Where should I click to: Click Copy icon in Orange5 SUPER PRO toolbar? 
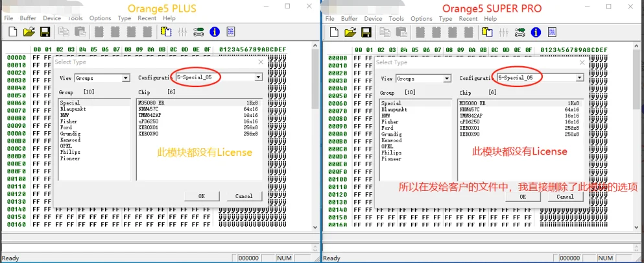(x=385, y=32)
